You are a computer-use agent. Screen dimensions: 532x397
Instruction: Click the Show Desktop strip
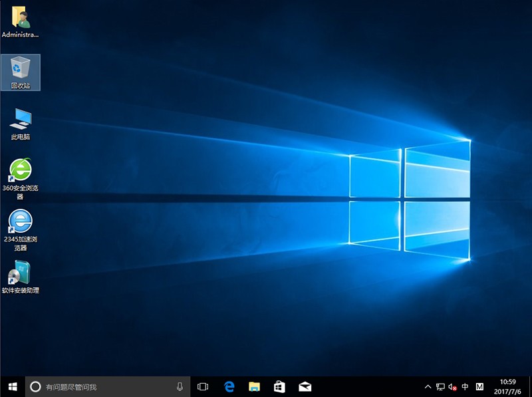click(x=530, y=387)
